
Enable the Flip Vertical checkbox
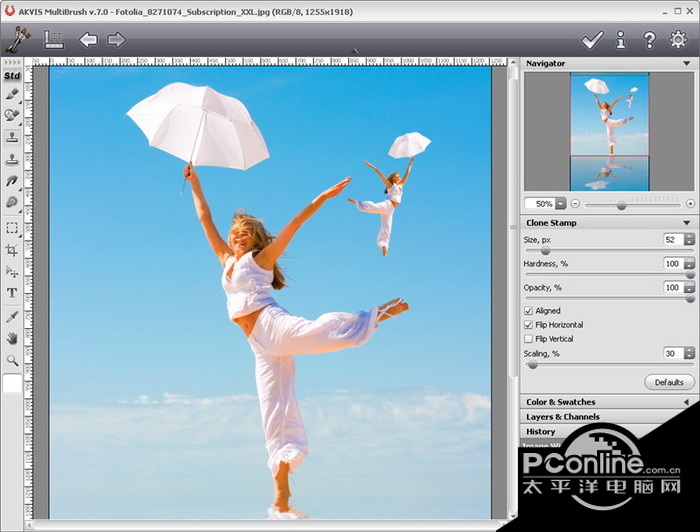pos(529,339)
